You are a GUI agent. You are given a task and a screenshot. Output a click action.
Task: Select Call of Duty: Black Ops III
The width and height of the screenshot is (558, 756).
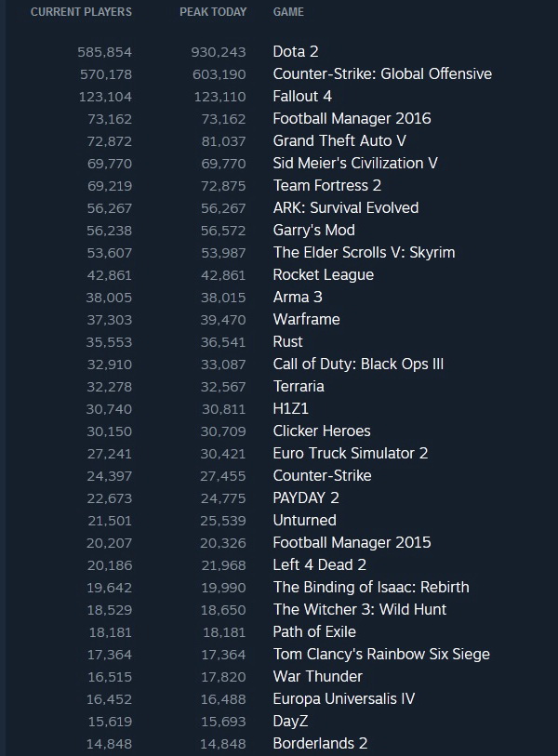pos(358,364)
